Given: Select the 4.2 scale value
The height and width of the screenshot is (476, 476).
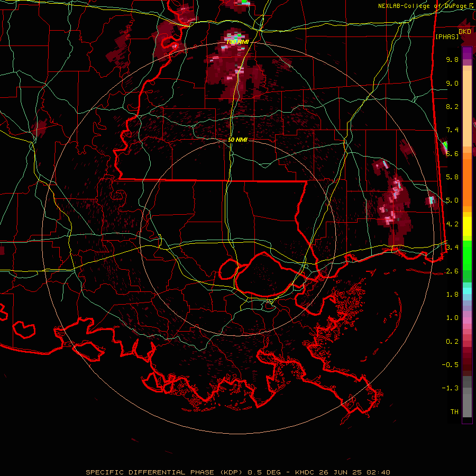Looking at the screenshot, I should click(x=452, y=224).
